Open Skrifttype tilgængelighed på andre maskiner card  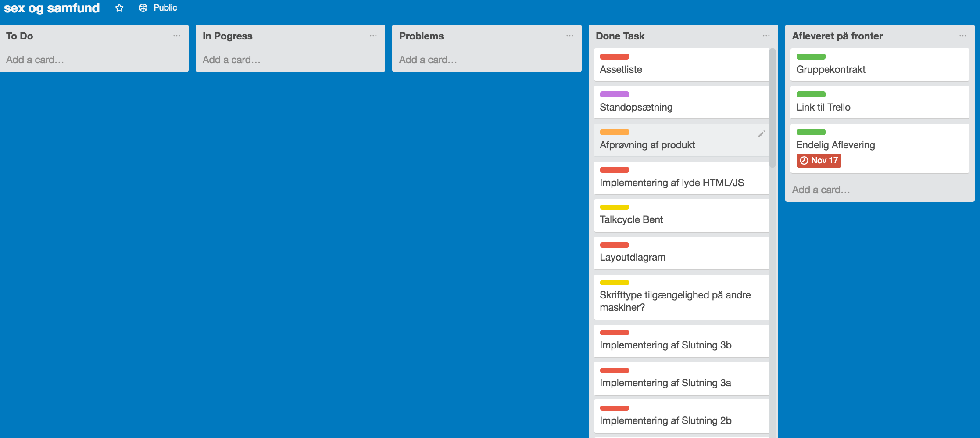[682, 297]
